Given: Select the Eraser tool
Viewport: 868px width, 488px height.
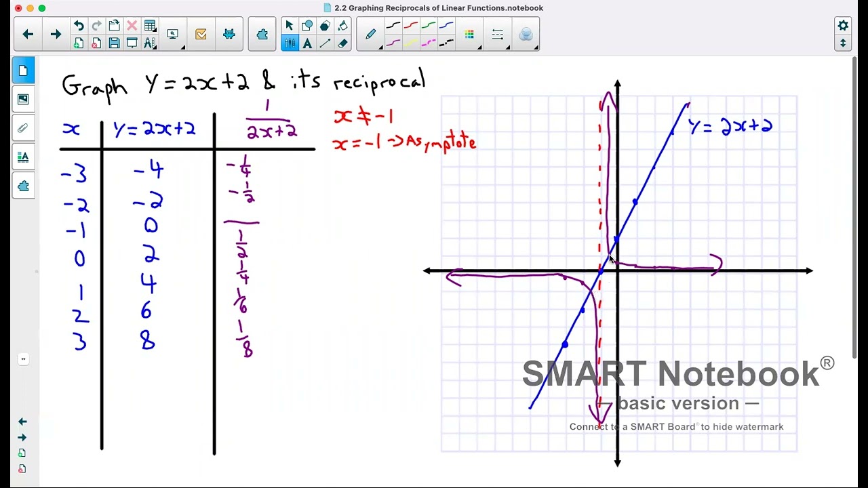Looking at the screenshot, I should 342,43.
